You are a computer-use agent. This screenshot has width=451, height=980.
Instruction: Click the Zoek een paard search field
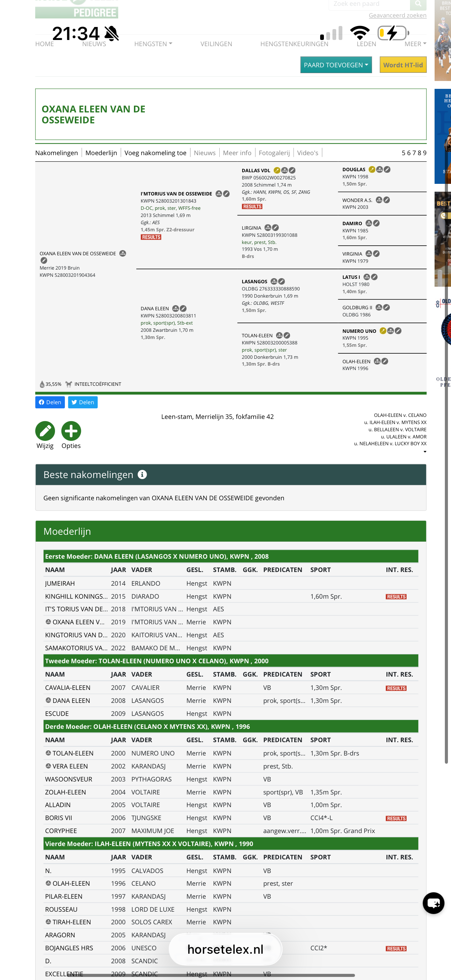click(369, 4)
